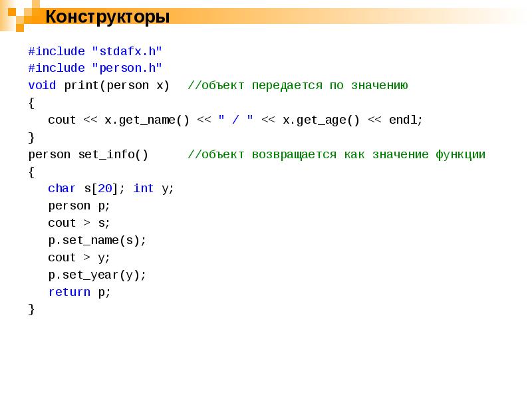Click the comment "объект возвращается как значение функции"

pos(336,154)
